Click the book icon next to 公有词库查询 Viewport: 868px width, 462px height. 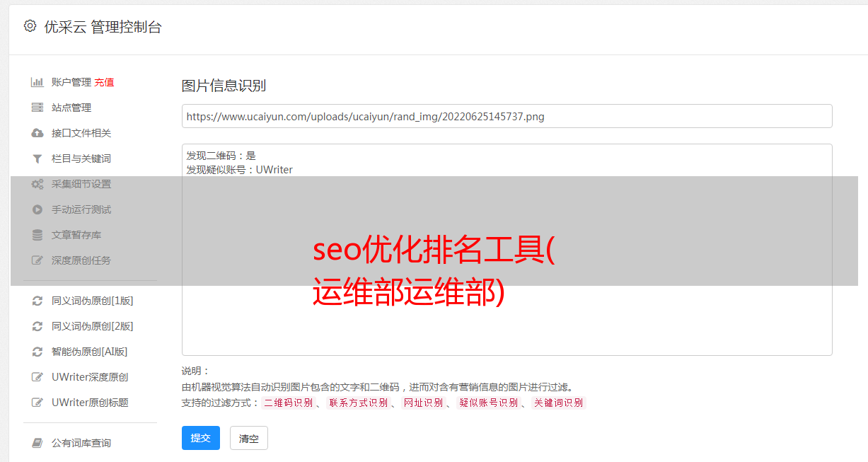tap(37, 443)
